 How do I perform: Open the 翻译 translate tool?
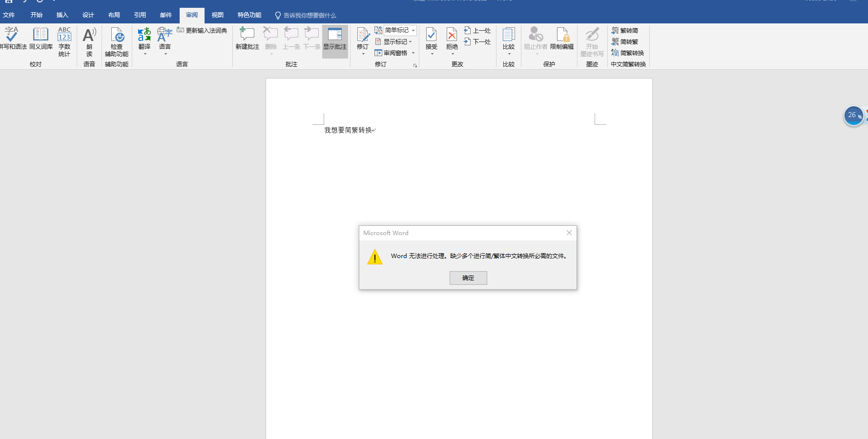(x=144, y=38)
